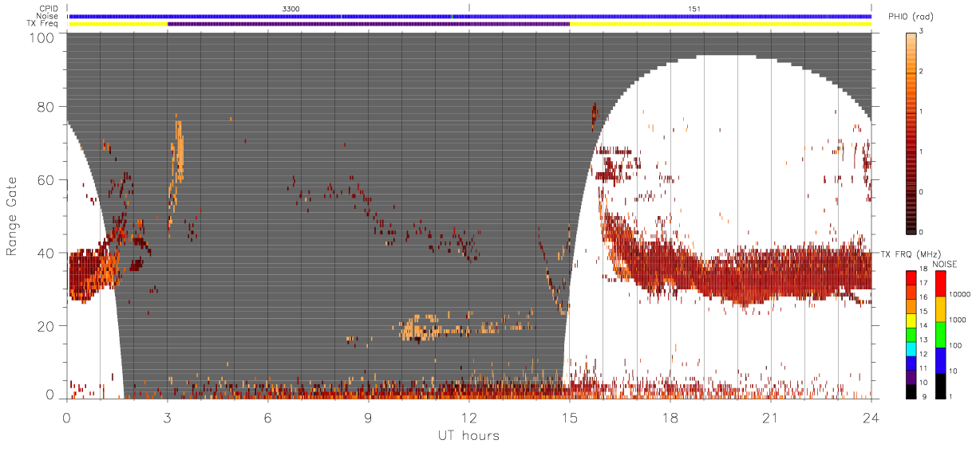
Task: Click the Range Gate axis title
Action: [x=12, y=217]
